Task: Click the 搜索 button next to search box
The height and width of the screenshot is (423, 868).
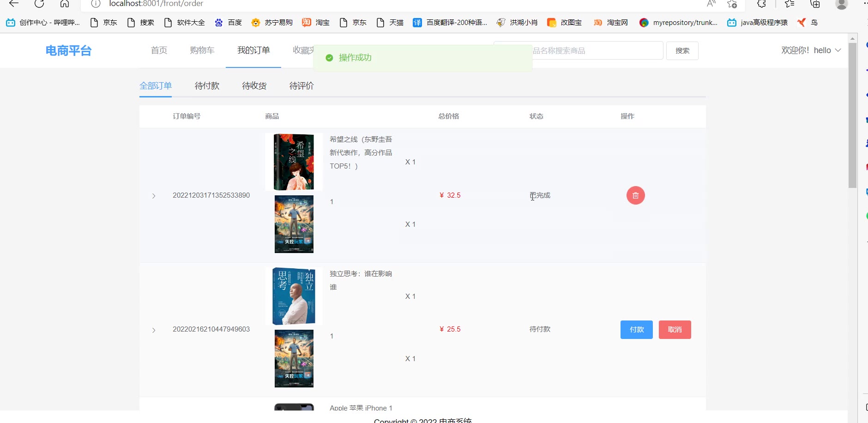Action: [682, 51]
